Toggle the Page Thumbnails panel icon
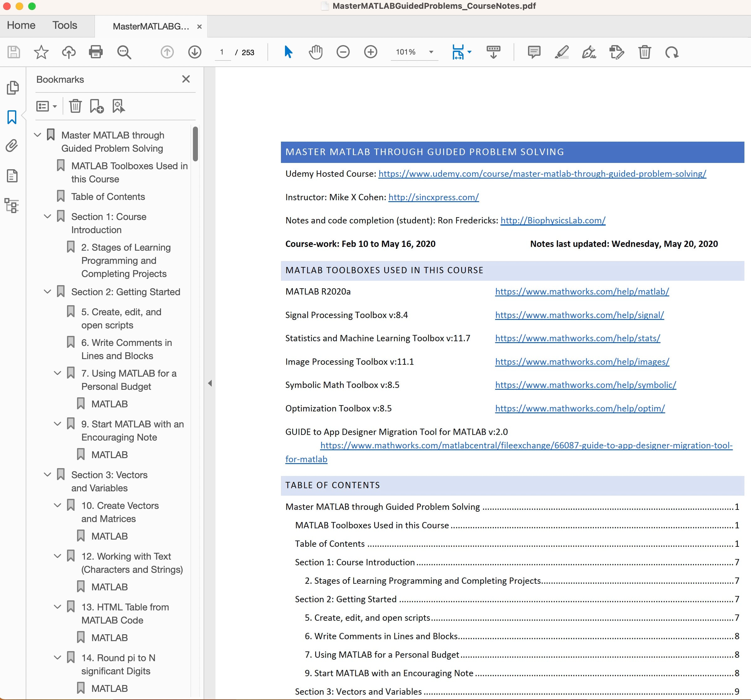The width and height of the screenshot is (751, 700). [x=12, y=88]
